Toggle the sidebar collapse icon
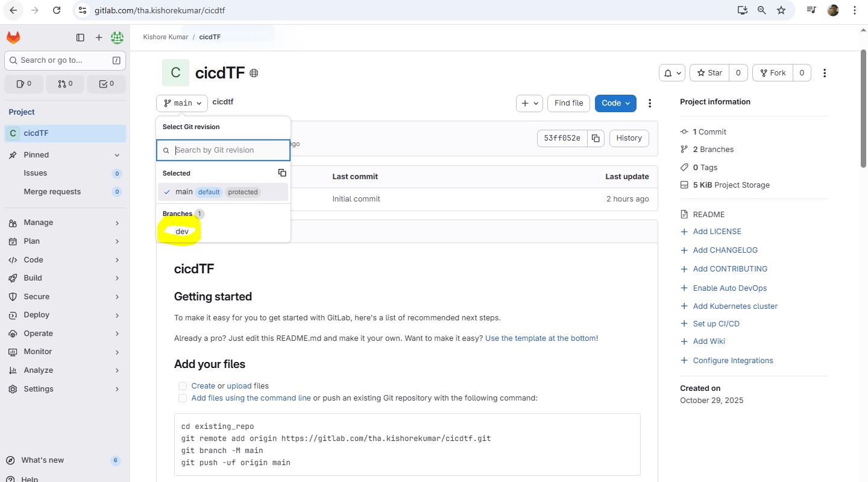 click(80, 37)
